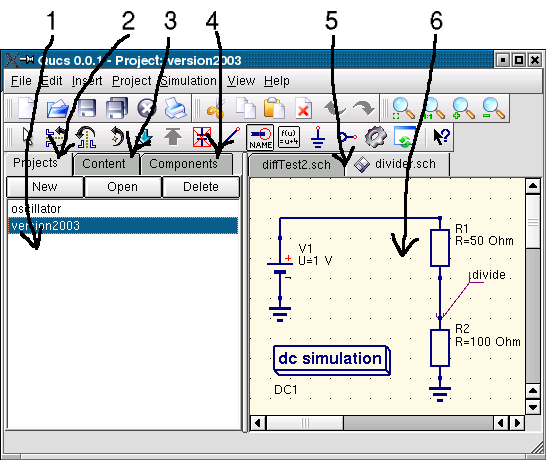Image resolution: width=546 pixels, height=460 pixels.
Task: Open the Simulation menu
Action: tap(188, 81)
